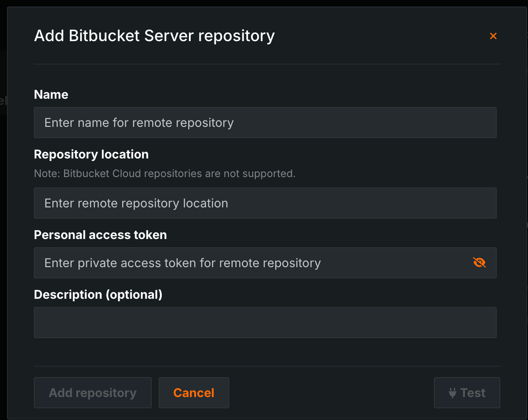Click the Name field label
Image resolution: width=528 pixels, height=420 pixels.
pos(51,94)
